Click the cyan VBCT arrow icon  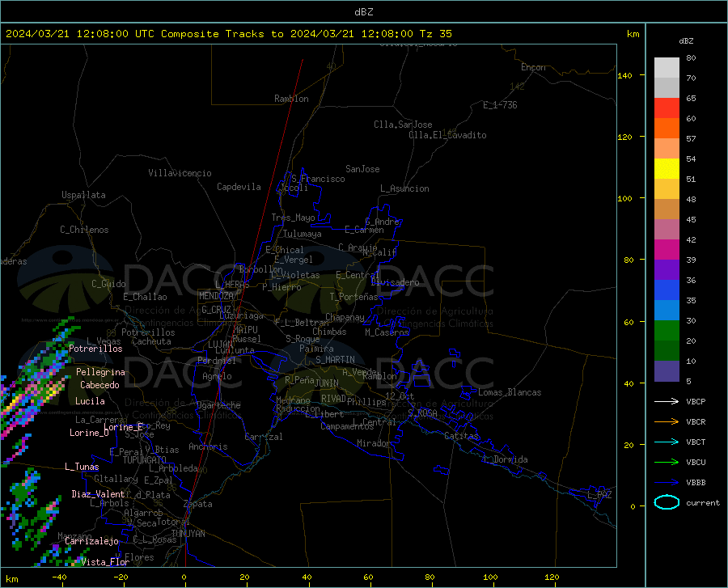tap(667, 442)
